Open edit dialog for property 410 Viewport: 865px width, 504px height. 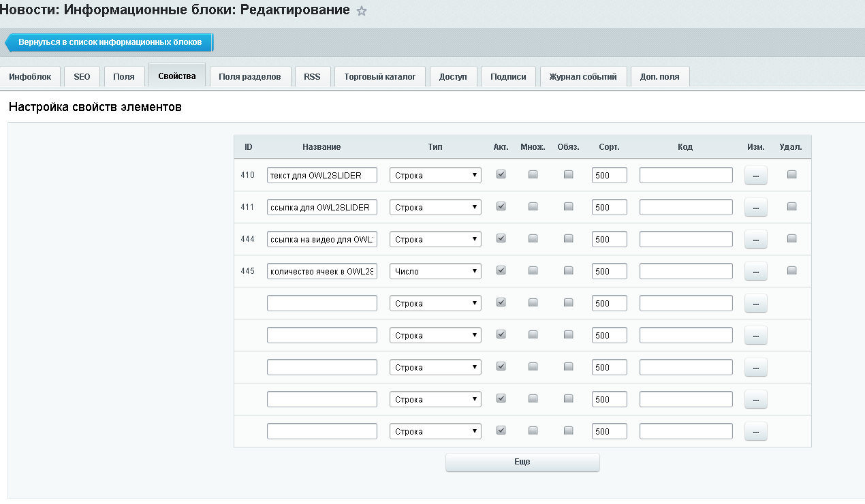(x=755, y=175)
